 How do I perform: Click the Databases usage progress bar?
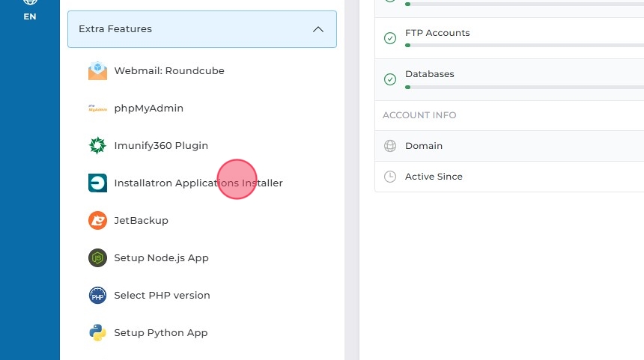524,87
